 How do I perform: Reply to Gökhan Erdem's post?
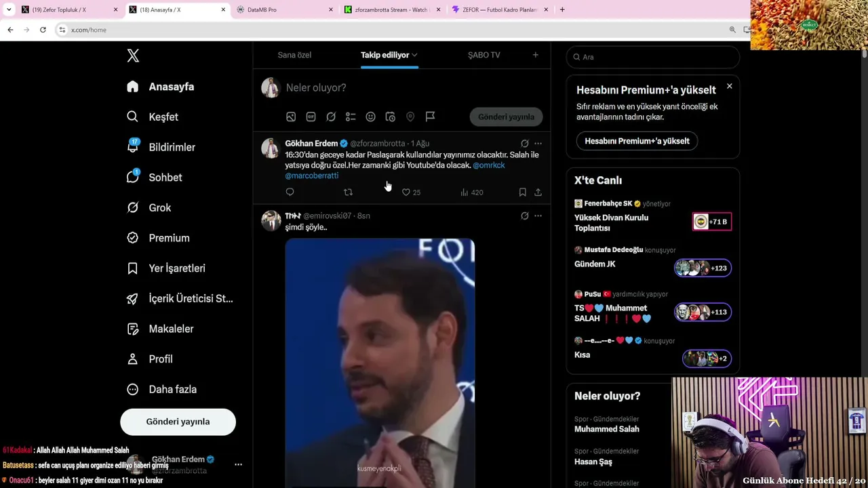click(x=290, y=192)
